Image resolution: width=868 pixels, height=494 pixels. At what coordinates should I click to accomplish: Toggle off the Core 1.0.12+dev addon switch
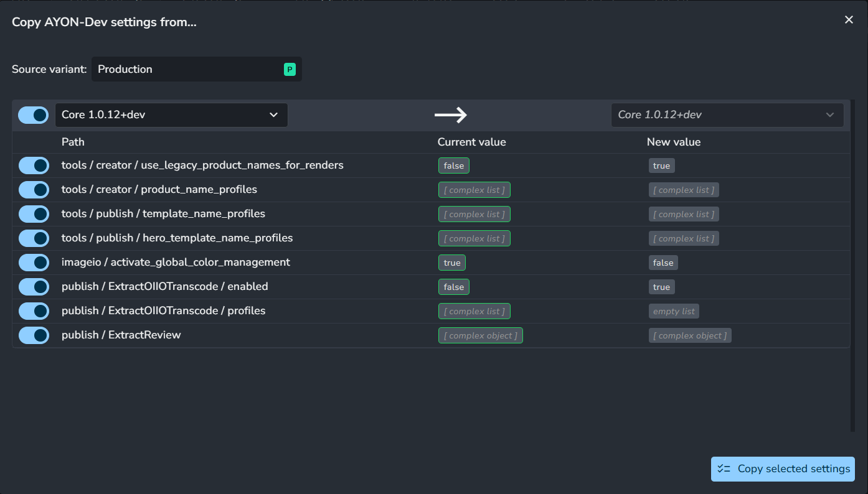pos(34,115)
